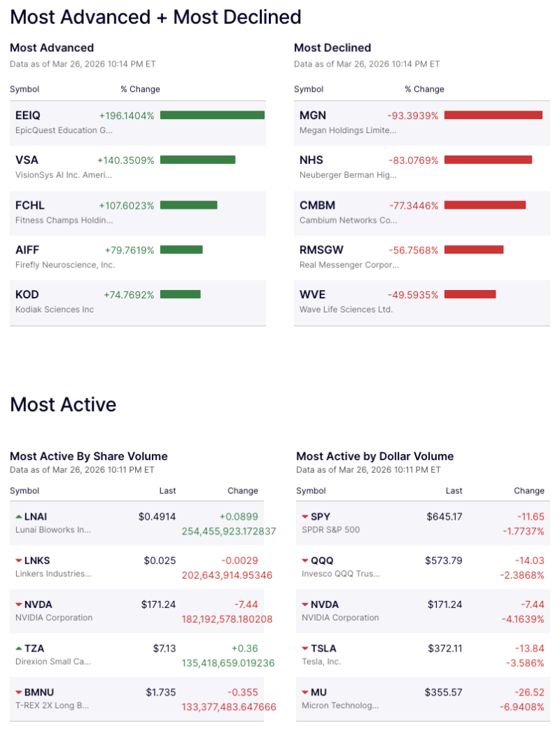Open the KOD Kodiak Sciences quote

pyautogui.click(x=27, y=294)
